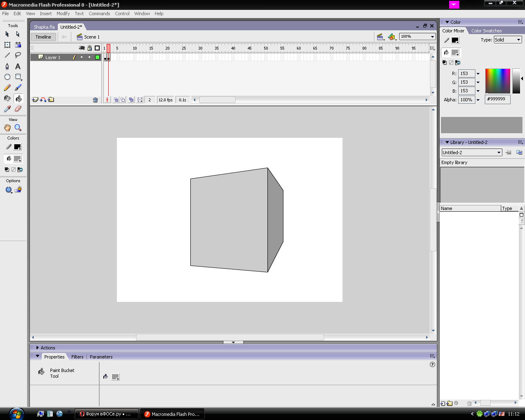Click the color spectrum picker
Viewport: 525px width, 420px height.
point(498,81)
